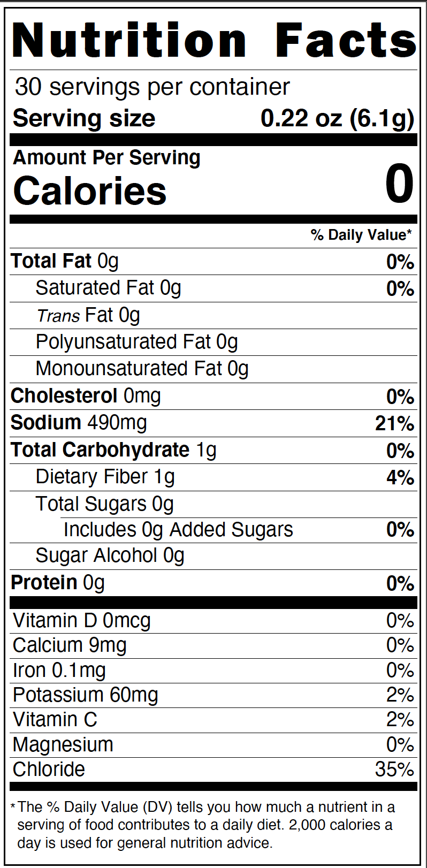Screen dimensions: 427x868
Task: Click the large calories value 0
Action: [399, 185]
